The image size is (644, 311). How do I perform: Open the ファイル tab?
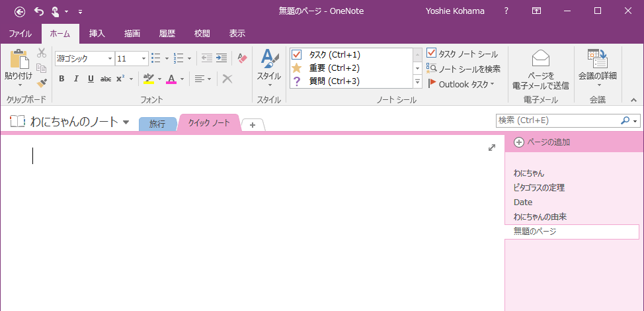(20, 34)
